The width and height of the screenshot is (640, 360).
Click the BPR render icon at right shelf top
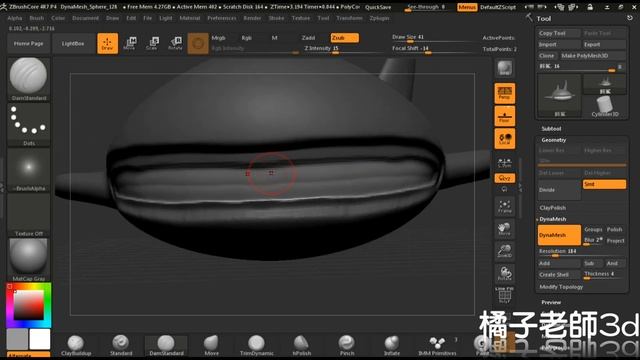[504, 68]
